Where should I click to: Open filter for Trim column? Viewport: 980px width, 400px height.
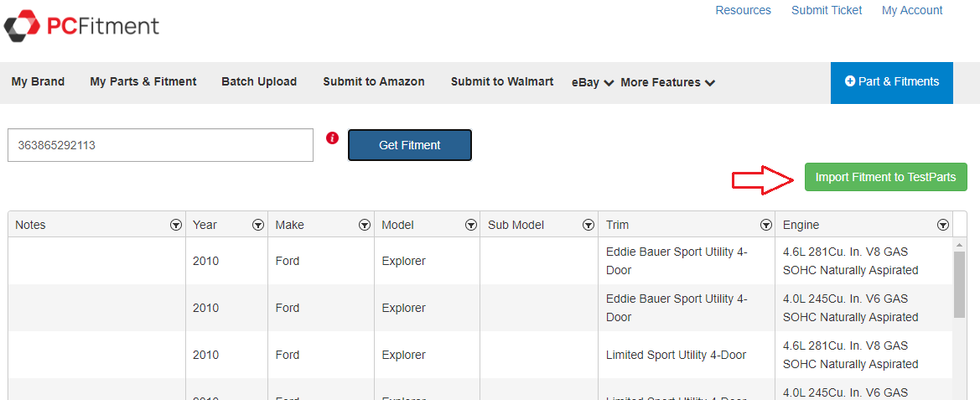[765, 225]
